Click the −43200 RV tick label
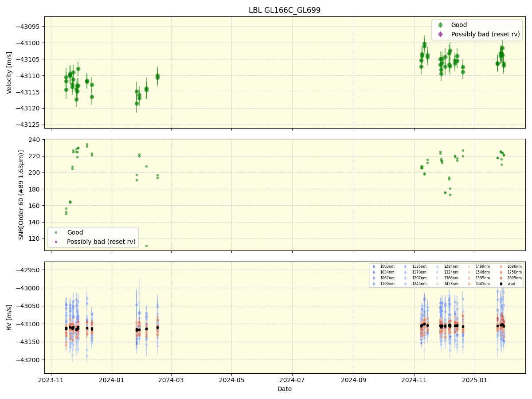The width and height of the screenshot is (532, 399). (x=28, y=360)
